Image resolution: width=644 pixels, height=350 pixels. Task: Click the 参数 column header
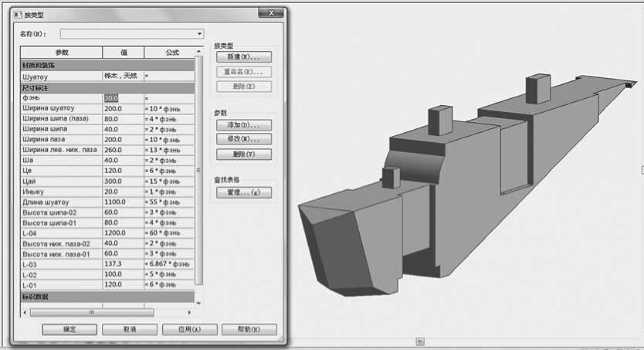(x=62, y=53)
